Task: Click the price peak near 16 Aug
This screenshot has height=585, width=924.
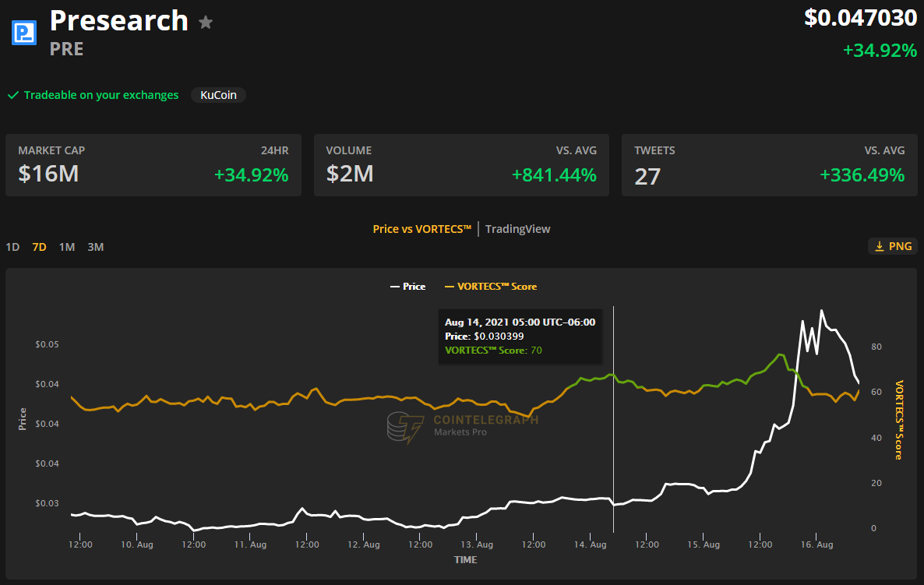Action: coord(821,311)
